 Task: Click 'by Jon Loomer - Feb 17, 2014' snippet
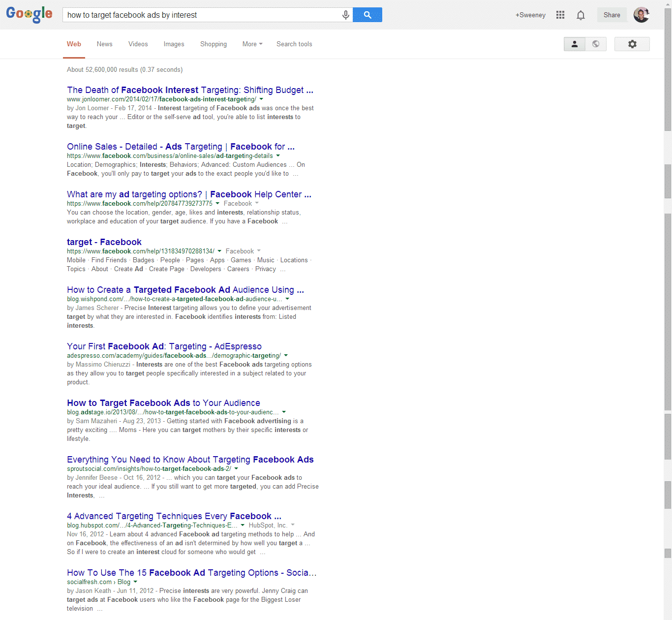(109, 108)
